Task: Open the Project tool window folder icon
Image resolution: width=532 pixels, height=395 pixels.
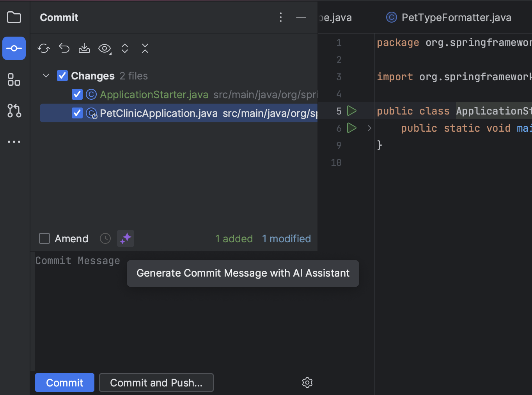Action: [14, 18]
